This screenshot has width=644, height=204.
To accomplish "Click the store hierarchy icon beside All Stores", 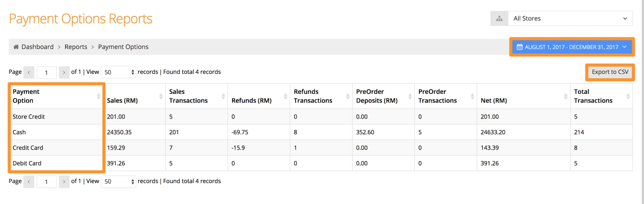I will click(499, 18).
